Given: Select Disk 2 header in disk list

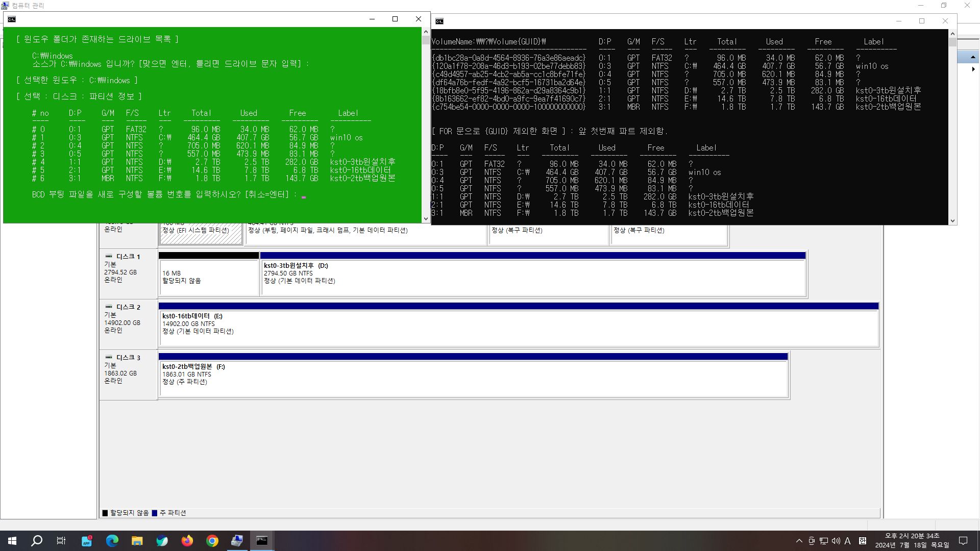Looking at the screenshot, I should pos(128,324).
